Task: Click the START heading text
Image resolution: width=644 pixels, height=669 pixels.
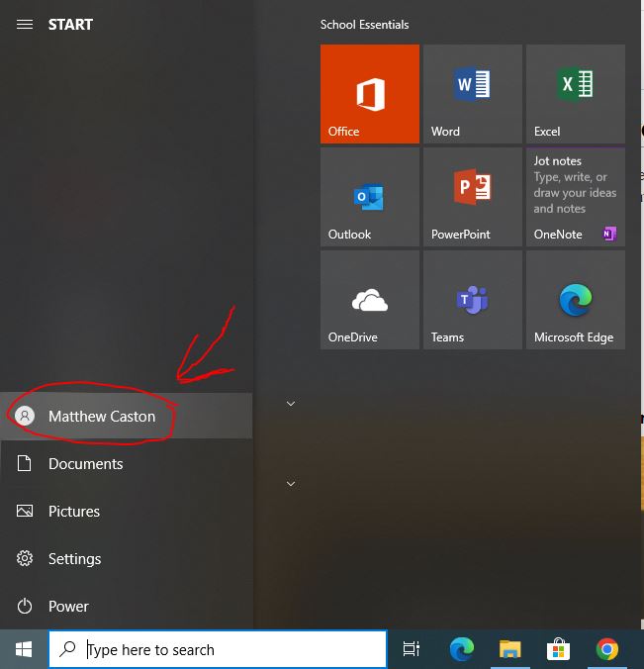Action: point(70,25)
